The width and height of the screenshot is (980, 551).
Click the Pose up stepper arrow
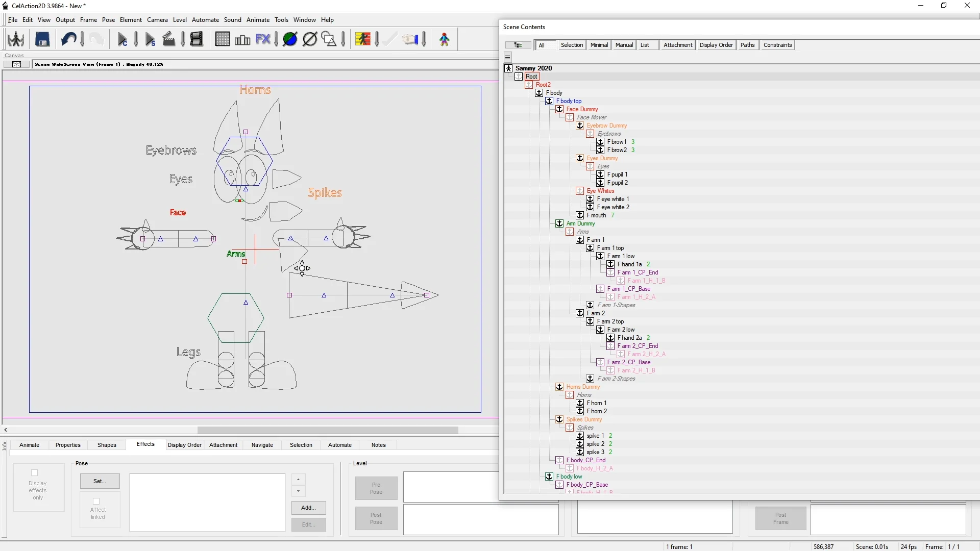pyautogui.click(x=299, y=479)
